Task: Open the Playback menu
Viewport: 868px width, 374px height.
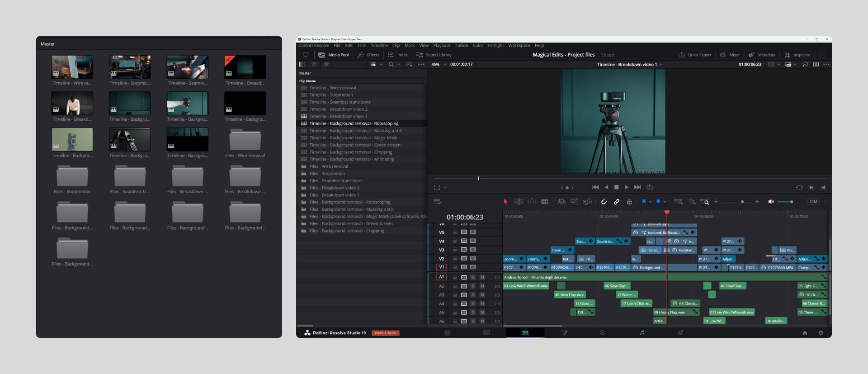Action: coord(441,46)
